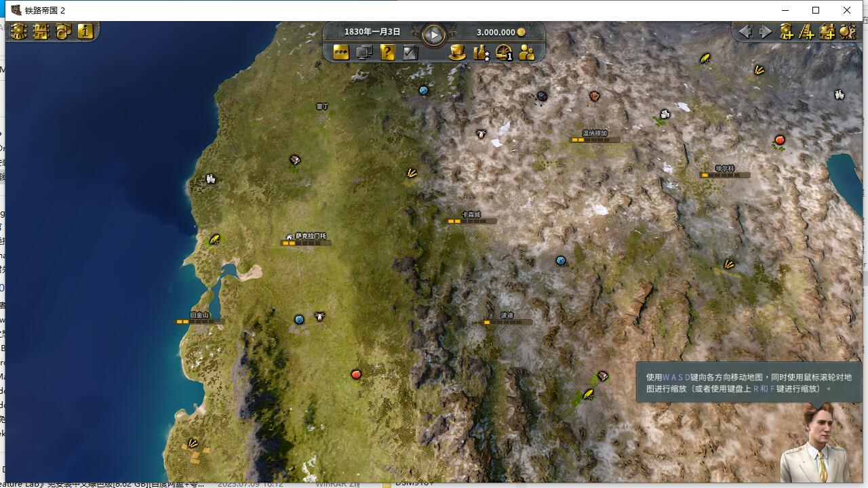Click the 旧金山 city label

point(199,315)
